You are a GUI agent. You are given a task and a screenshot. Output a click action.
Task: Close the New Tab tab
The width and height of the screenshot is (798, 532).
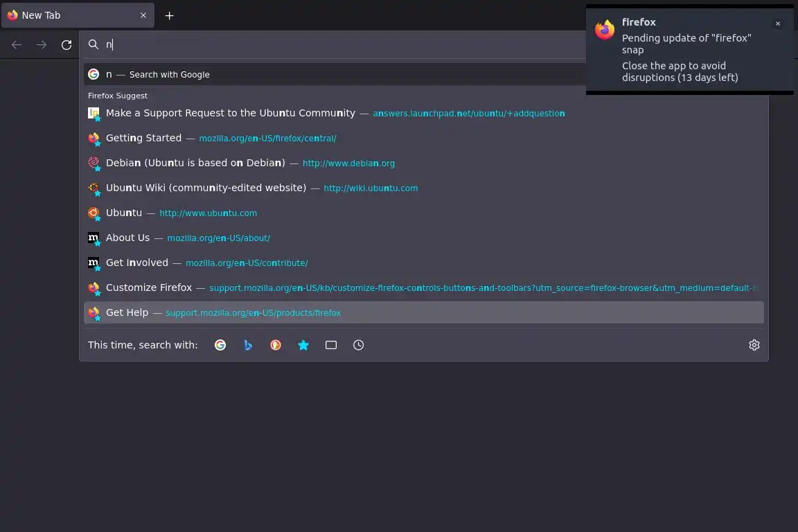(143, 15)
